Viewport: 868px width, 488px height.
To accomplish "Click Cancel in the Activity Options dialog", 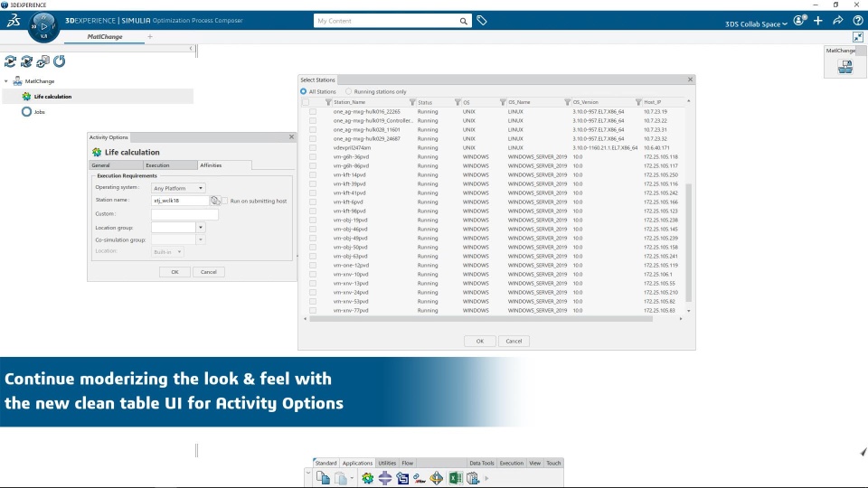I will [208, 272].
